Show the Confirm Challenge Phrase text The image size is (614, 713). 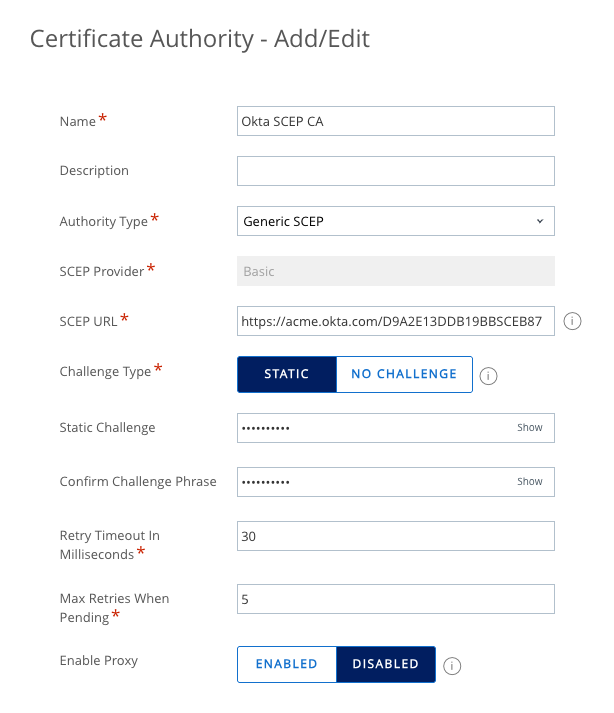[530, 482]
